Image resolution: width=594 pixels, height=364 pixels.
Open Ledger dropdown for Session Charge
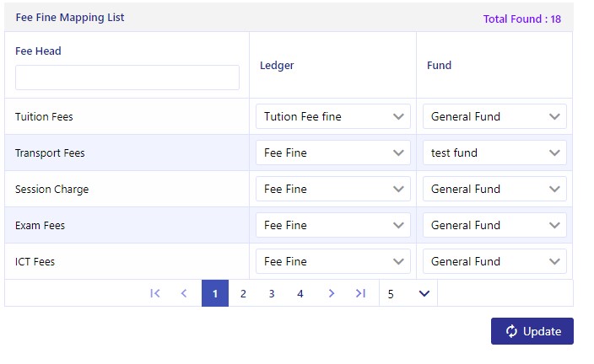[333, 189]
